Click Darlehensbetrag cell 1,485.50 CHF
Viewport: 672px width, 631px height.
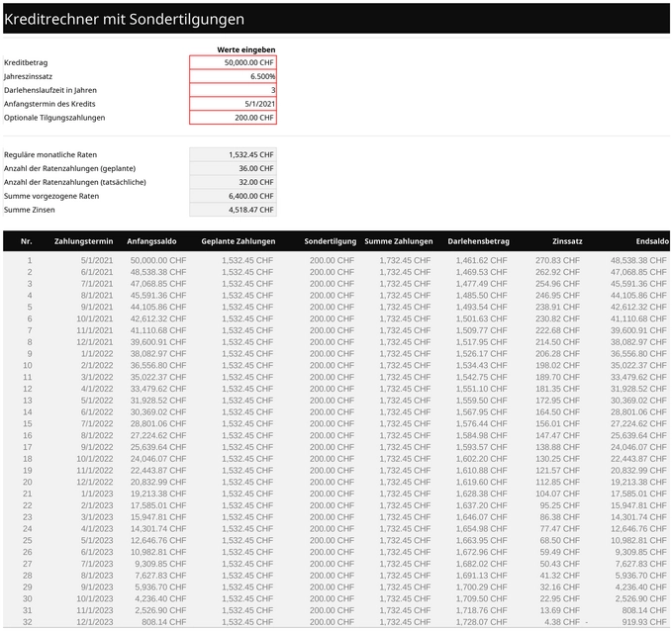(x=481, y=295)
